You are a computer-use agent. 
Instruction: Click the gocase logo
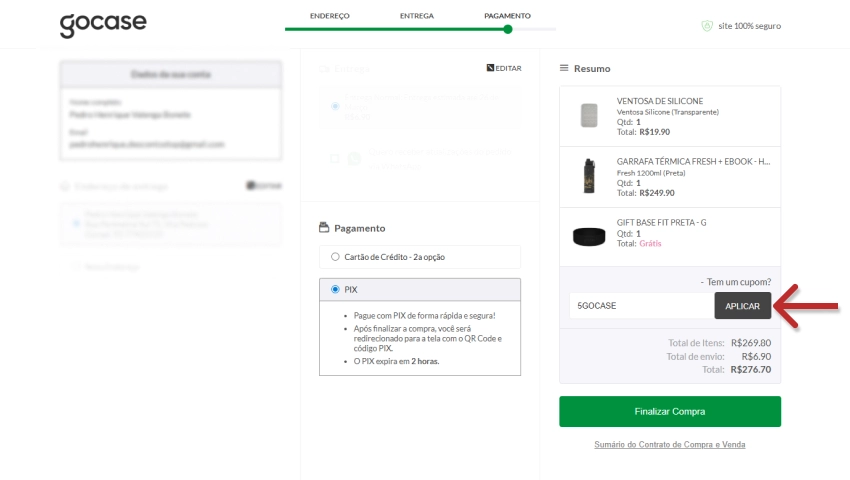point(103,24)
